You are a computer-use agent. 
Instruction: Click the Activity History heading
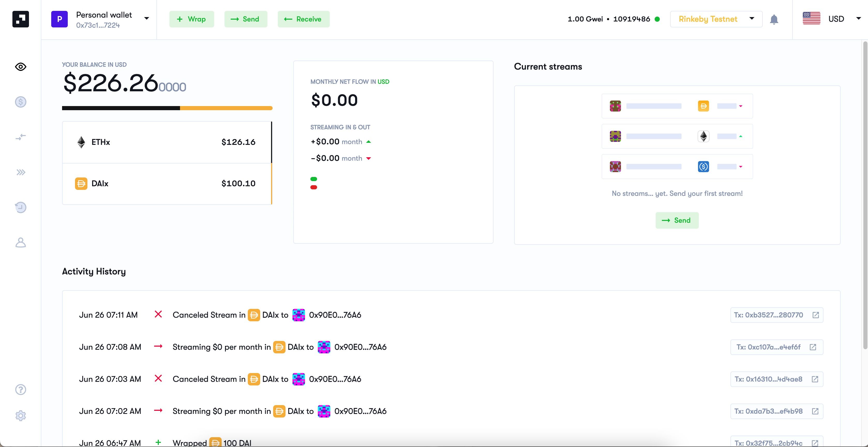pyautogui.click(x=94, y=271)
